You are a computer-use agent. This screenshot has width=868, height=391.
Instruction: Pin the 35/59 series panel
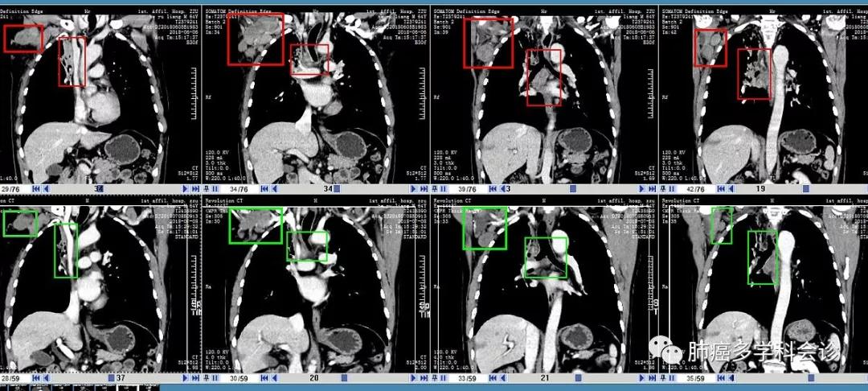662,378
